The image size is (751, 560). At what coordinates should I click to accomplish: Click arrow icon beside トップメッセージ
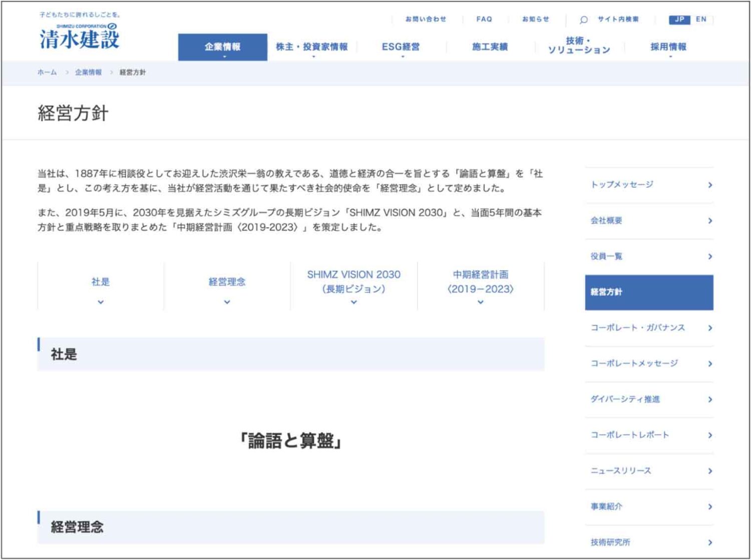coord(710,185)
